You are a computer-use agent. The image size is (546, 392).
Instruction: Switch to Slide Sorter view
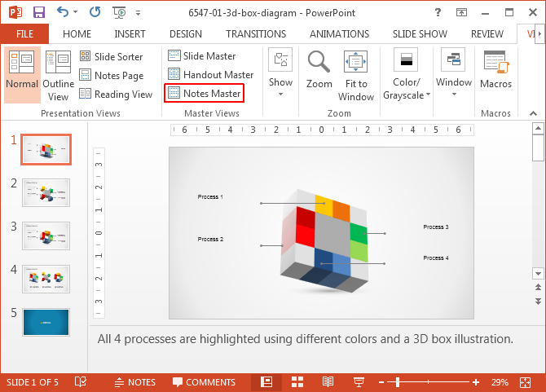click(112, 56)
